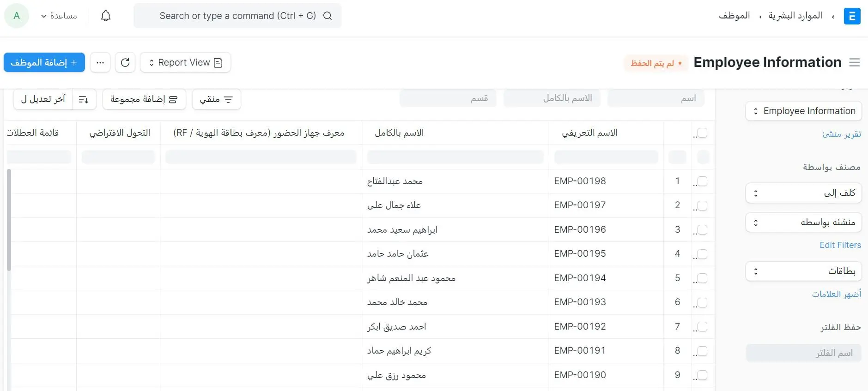Open Employee Information report dropdown in sidebar
This screenshot has width=868, height=391.
click(803, 111)
